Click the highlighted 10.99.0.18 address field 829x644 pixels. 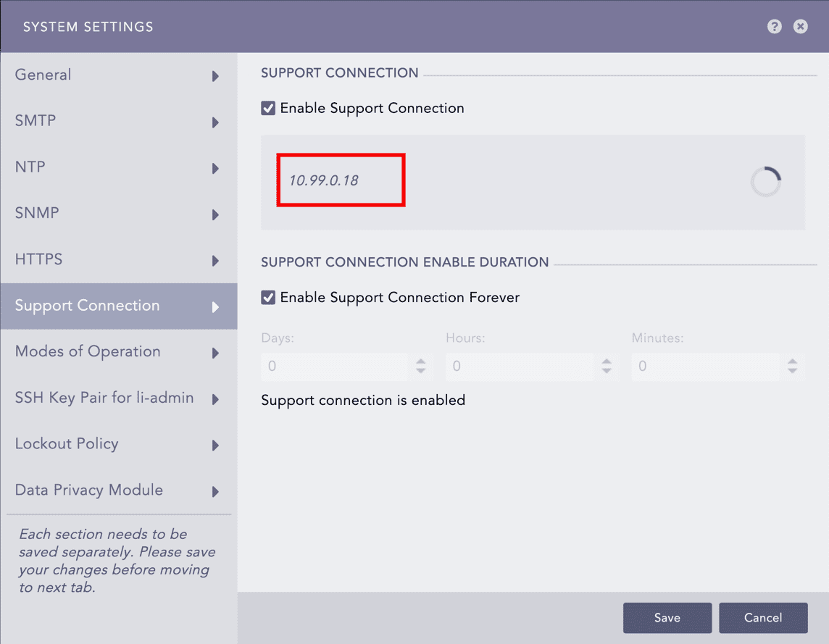[340, 180]
